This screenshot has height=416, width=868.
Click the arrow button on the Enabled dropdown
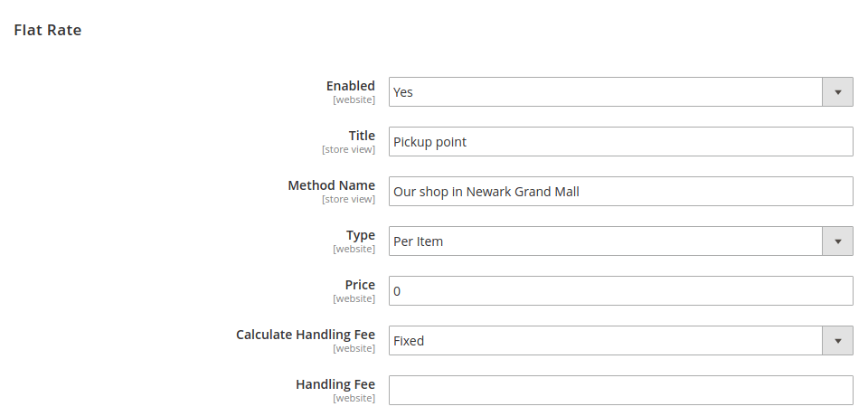pyautogui.click(x=837, y=92)
